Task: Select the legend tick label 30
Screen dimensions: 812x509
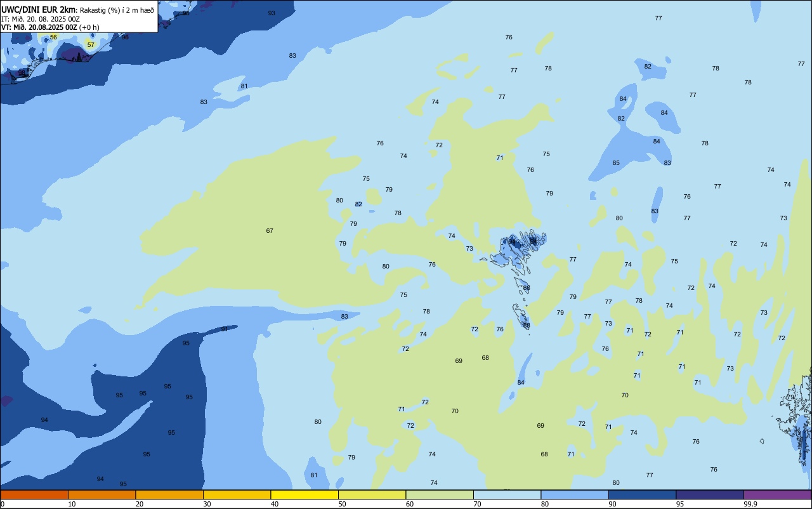Action: pyautogui.click(x=207, y=504)
